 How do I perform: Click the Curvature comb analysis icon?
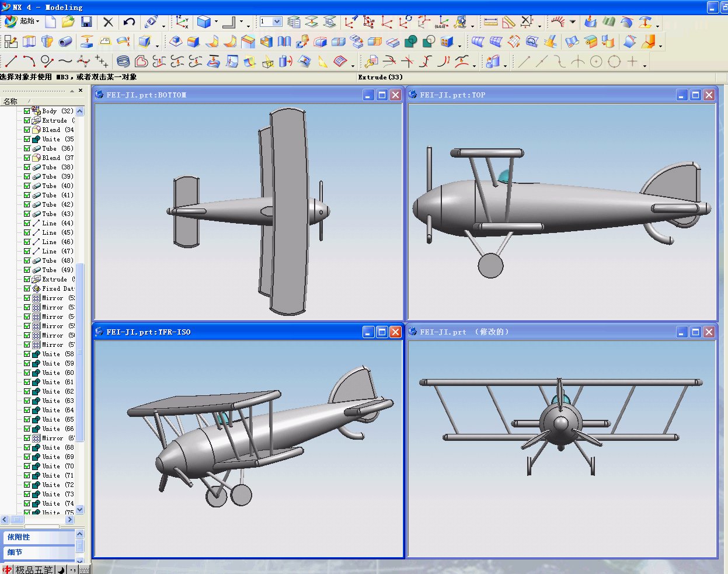point(558,22)
